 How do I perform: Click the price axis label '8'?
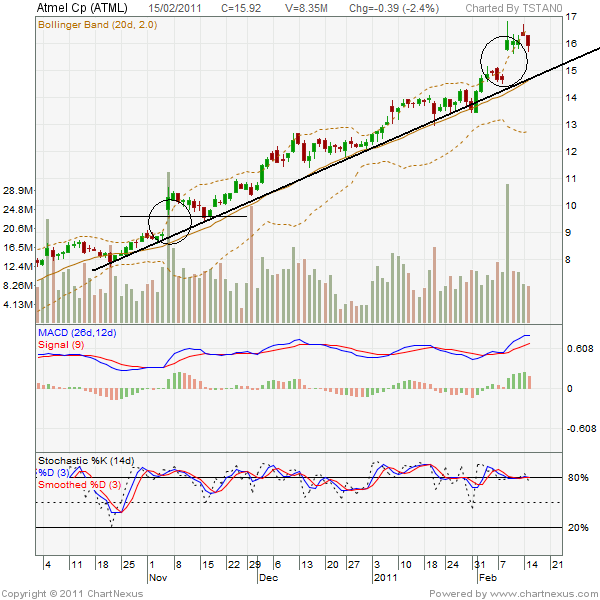click(568, 260)
